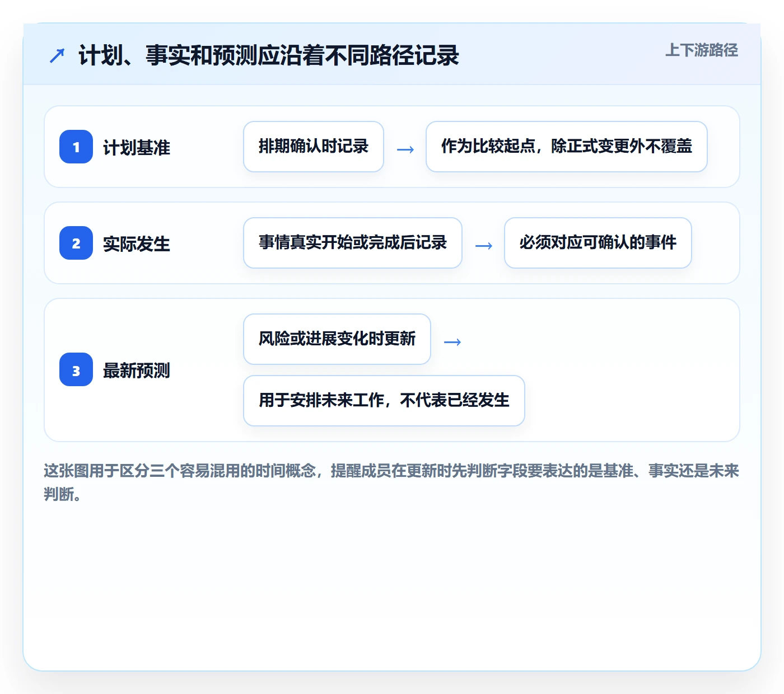Viewport: 784px width, 694px height.
Task: Click the 作为比较起点，除正式变更外不覆盖 box
Action: [x=567, y=147]
